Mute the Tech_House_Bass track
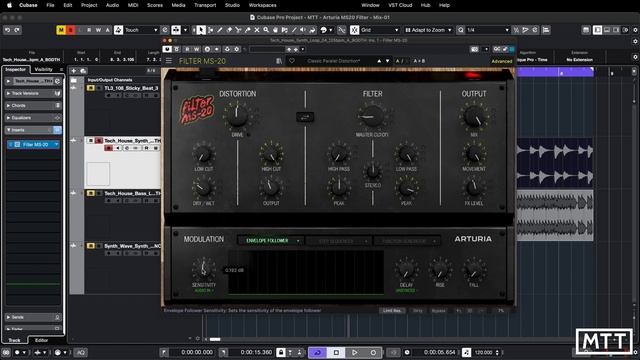Viewport: 640px width, 360px height. pos(91,193)
